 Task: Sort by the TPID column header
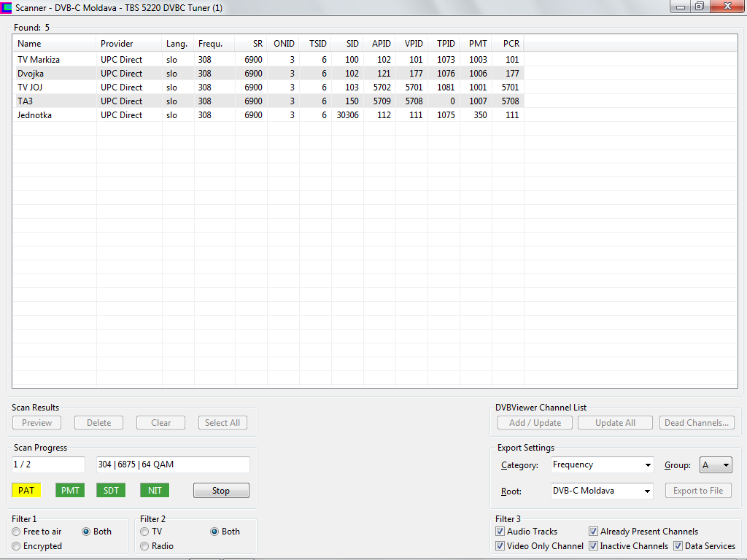click(x=444, y=44)
